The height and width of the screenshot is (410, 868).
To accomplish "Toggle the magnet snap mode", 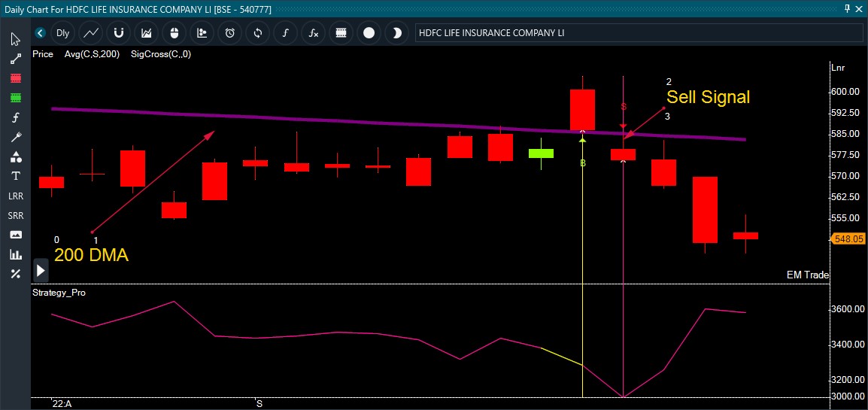I will click(x=118, y=33).
